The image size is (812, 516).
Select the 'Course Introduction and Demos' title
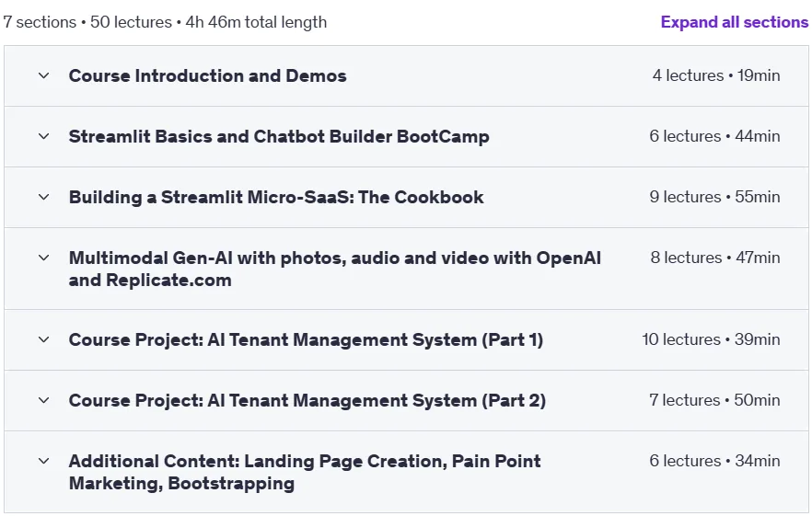[208, 76]
